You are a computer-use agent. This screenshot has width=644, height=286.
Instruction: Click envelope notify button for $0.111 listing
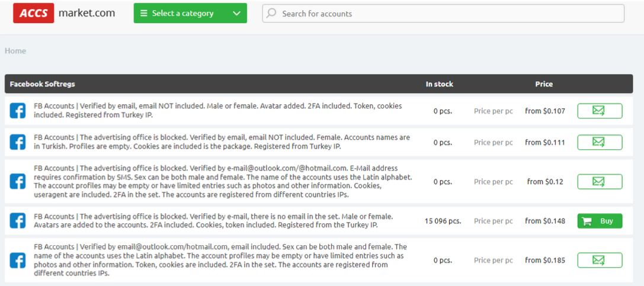(600, 142)
